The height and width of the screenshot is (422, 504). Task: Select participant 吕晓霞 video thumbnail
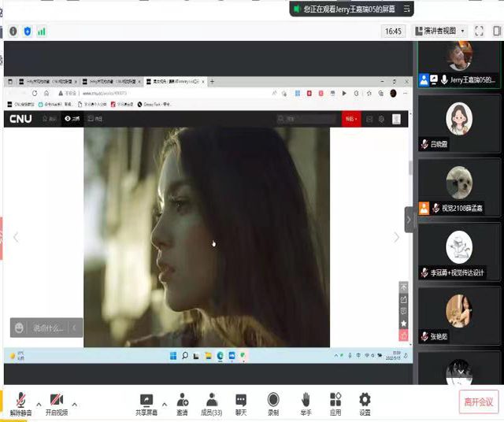tap(458, 122)
